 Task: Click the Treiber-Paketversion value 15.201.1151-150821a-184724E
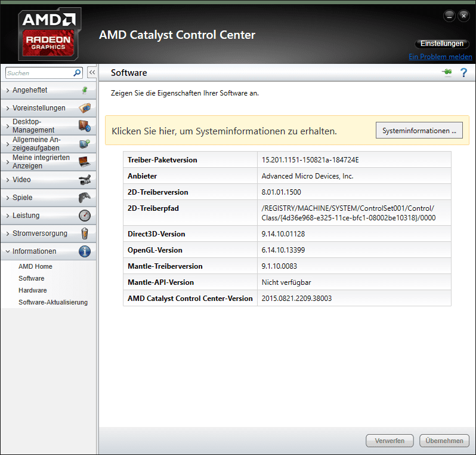pyautogui.click(x=310, y=160)
